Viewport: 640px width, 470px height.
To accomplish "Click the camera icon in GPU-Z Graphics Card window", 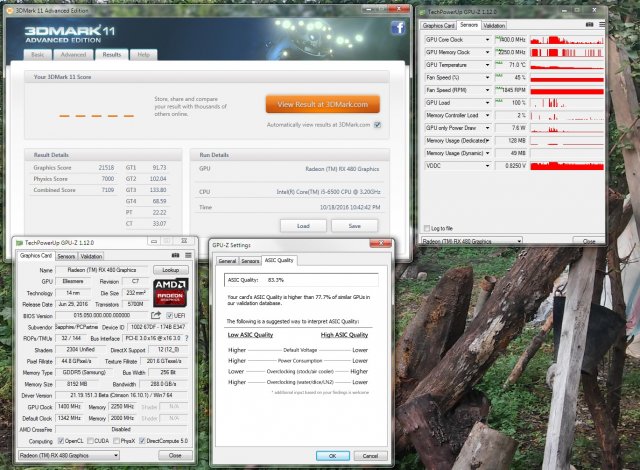I will [175, 256].
